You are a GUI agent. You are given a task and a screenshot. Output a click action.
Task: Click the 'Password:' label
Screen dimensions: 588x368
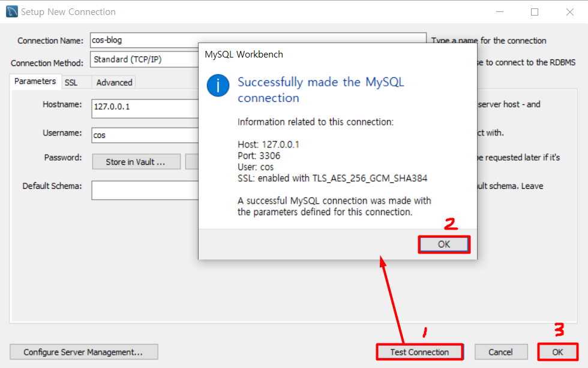pyautogui.click(x=62, y=158)
